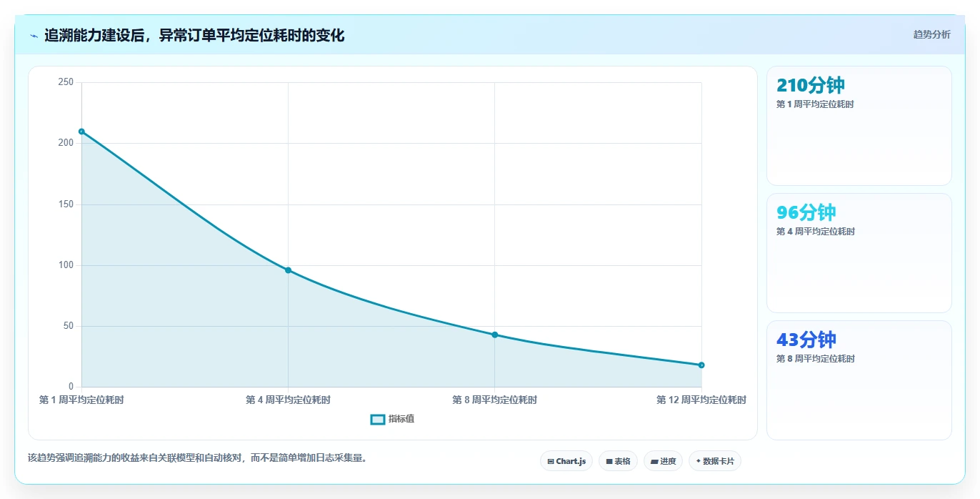
Task: Open the 43分钟 data card
Action: pos(859,380)
